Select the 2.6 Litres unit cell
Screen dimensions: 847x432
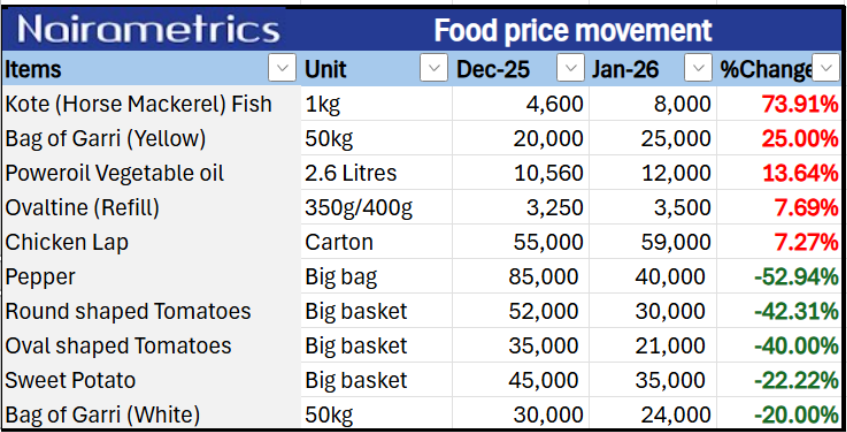tap(350, 173)
